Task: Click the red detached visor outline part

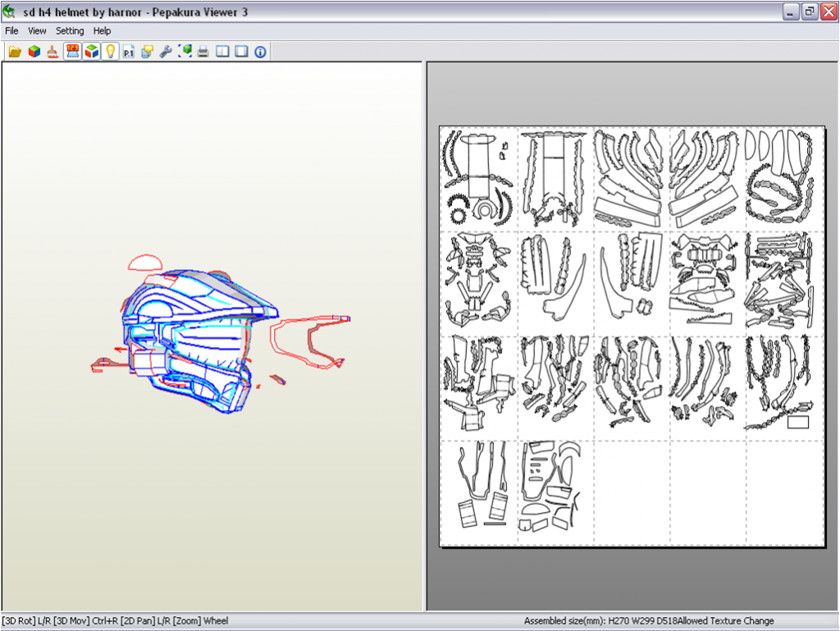Action: (309, 341)
